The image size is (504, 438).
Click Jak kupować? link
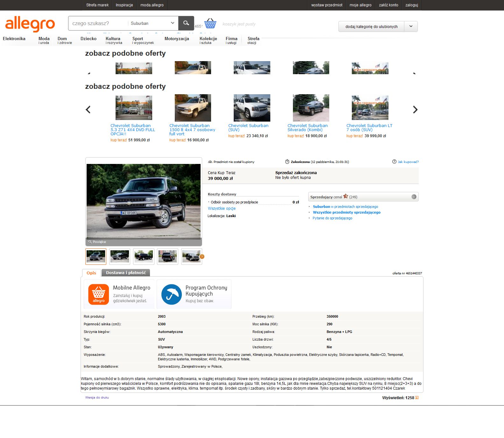408,162
